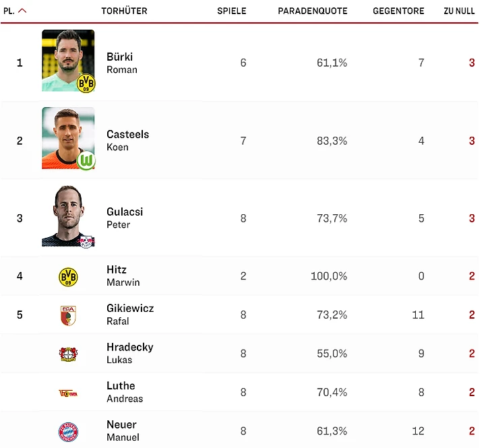
Task: Select the TORHÜTER column header
Action: pos(124,11)
